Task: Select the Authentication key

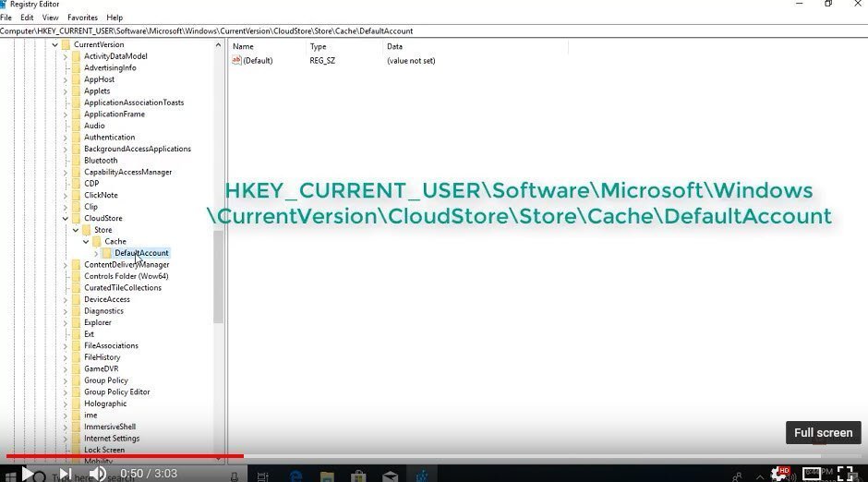Action: click(x=110, y=138)
